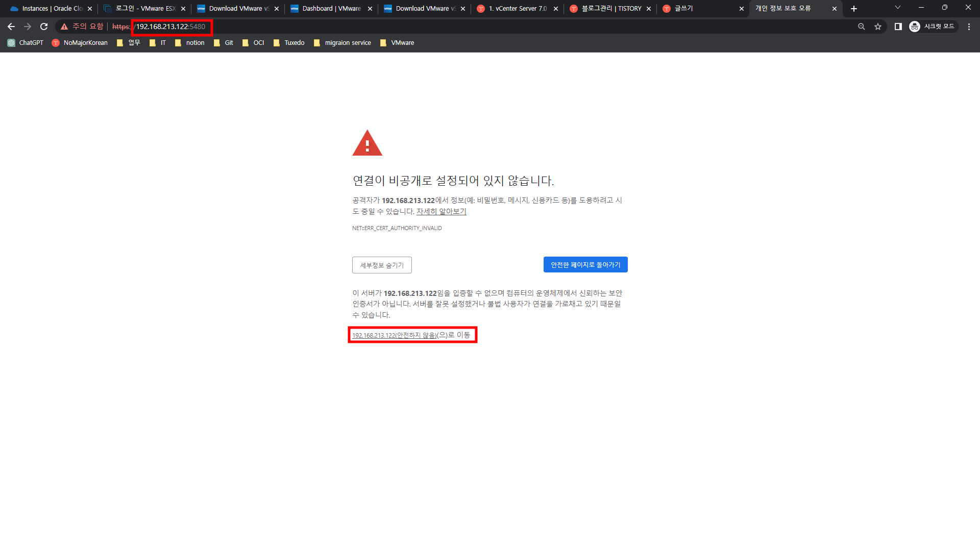Close the vCenter Server 7.0 tab
The image size is (980, 551).
pyautogui.click(x=556, y=9)
